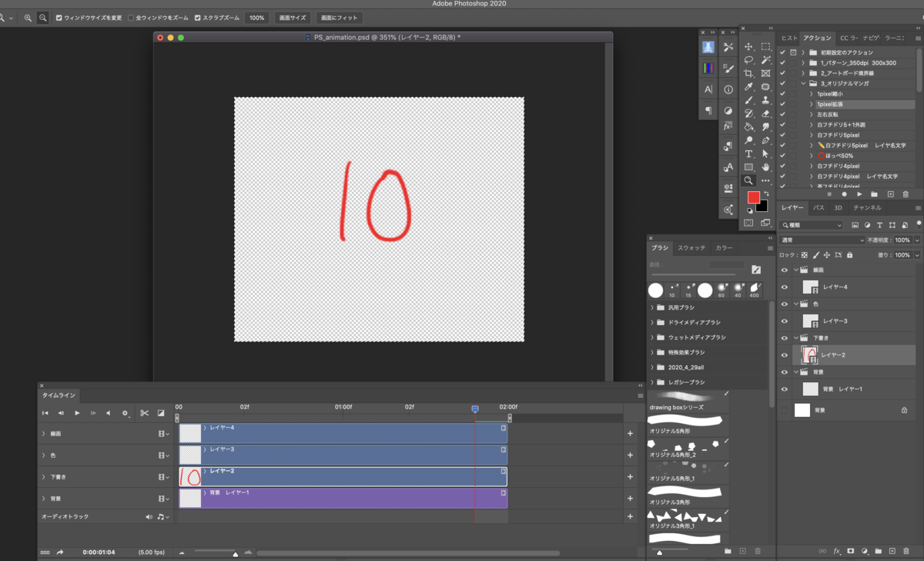This screenshot has width=924, height=561.
Task: Hide レイヤー4 with its eye icon
Action: coord(785,287)
